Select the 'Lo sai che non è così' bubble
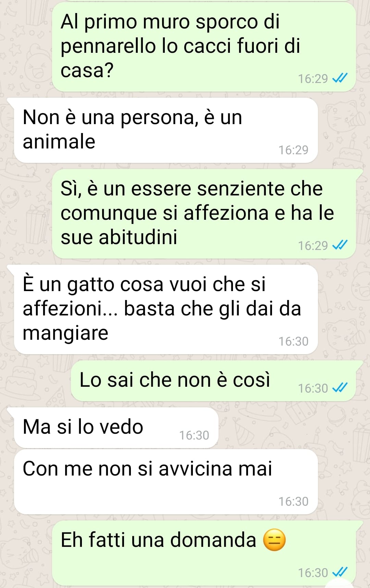The width and height of the screenshot is (370, 588). pyautogui.click(x=213, y=381)
